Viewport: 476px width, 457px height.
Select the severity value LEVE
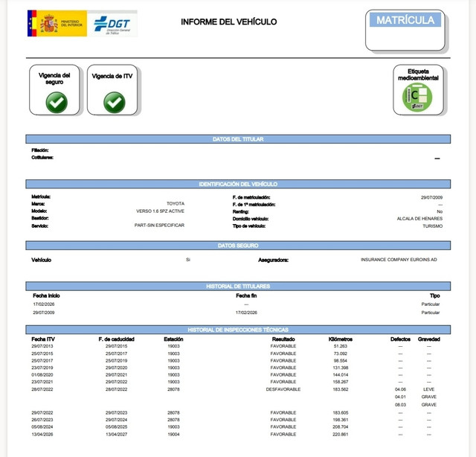point(429,389)
